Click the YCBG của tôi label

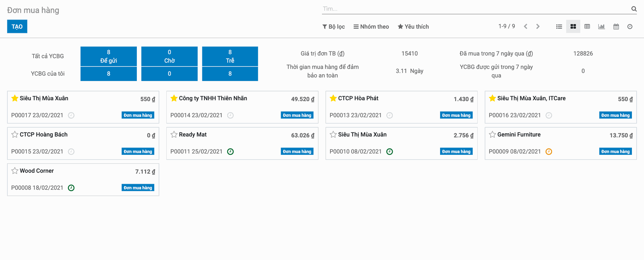coord(48,74)
